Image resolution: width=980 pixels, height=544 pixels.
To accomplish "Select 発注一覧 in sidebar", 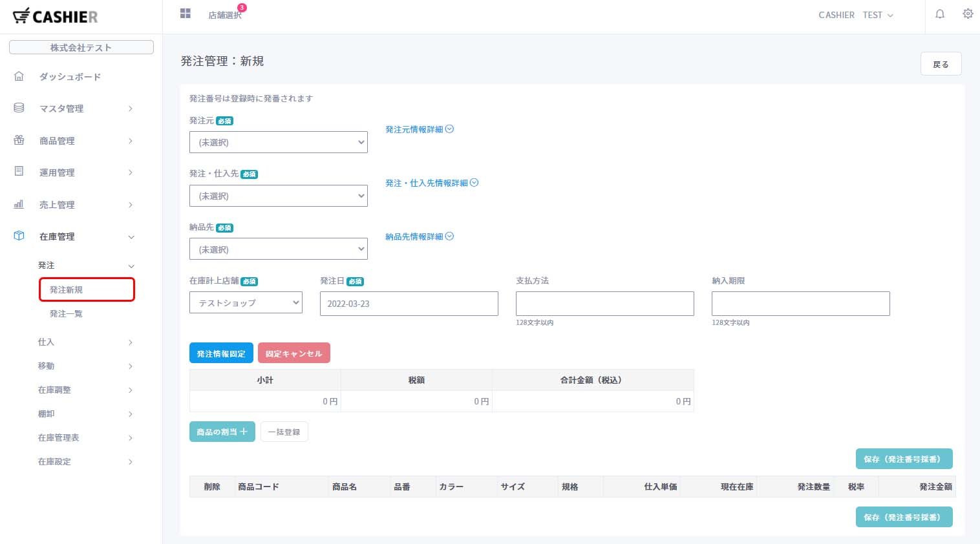I will point(66,314).
